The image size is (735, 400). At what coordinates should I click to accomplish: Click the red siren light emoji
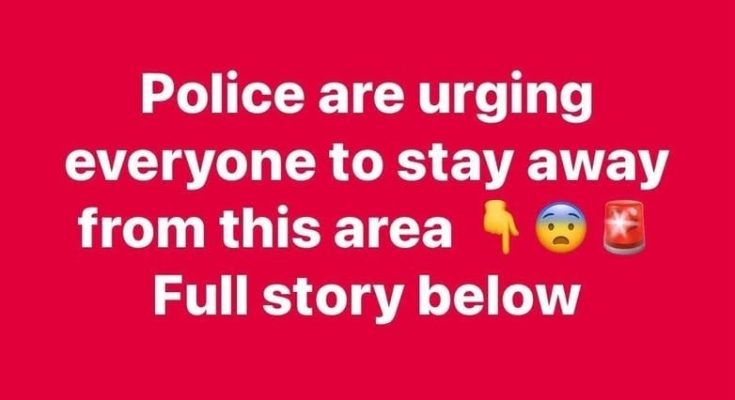point(624,227)
